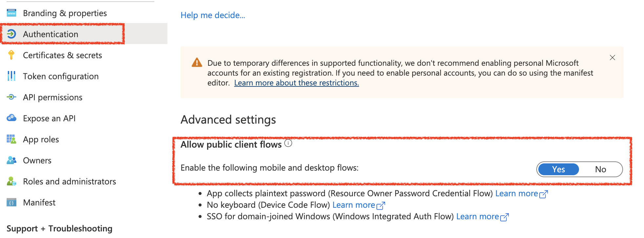Open Learn more for Device Code Flow

pyautogui.click(x=354, y=205)
